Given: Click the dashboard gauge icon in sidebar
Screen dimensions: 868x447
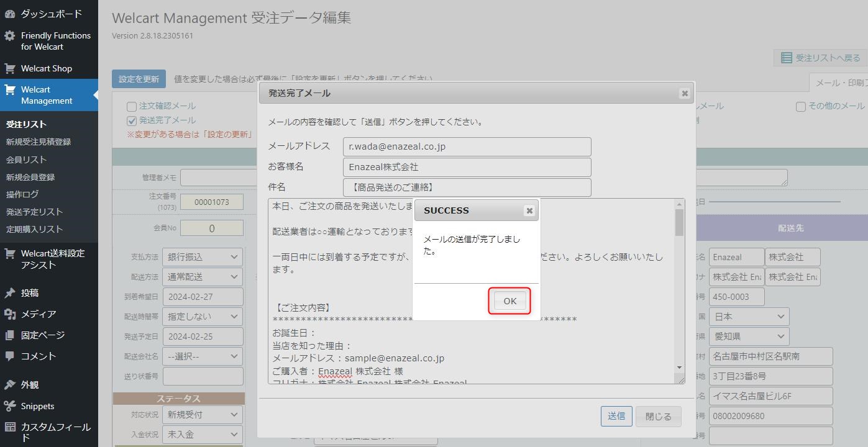Looking at the screenshot, I should (x=10, y=14).
